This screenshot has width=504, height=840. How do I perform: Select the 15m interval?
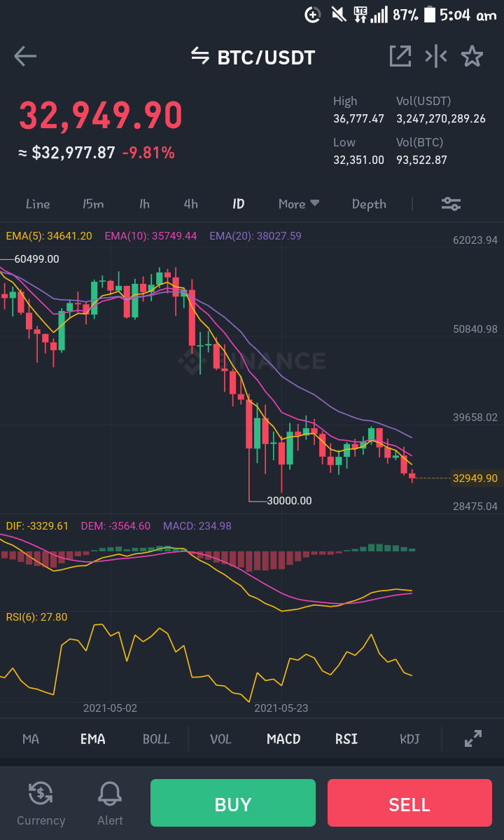tap(93, 204)
